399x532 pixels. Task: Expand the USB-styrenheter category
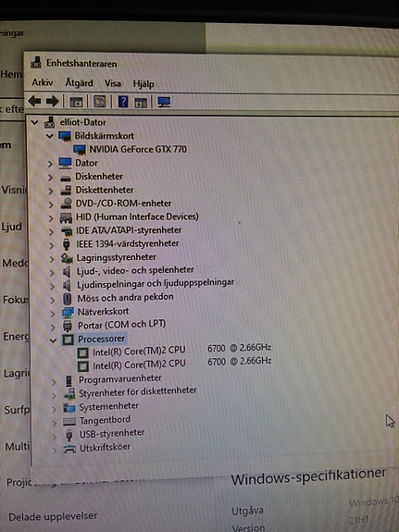[55, 437]
